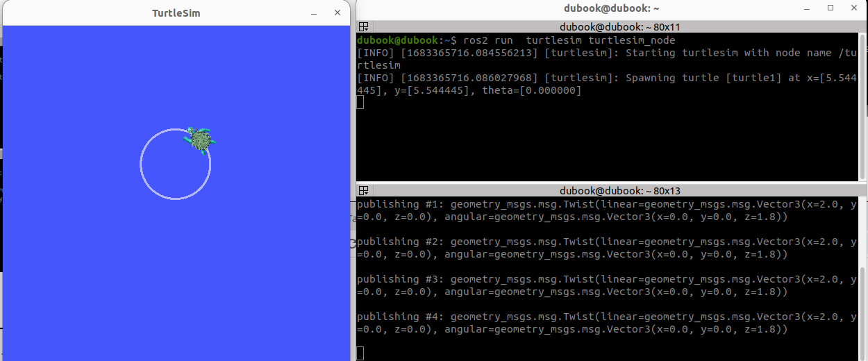Maximize the dubook terminal window
Viewport: 868px width, 361px height.
(831, 8)
